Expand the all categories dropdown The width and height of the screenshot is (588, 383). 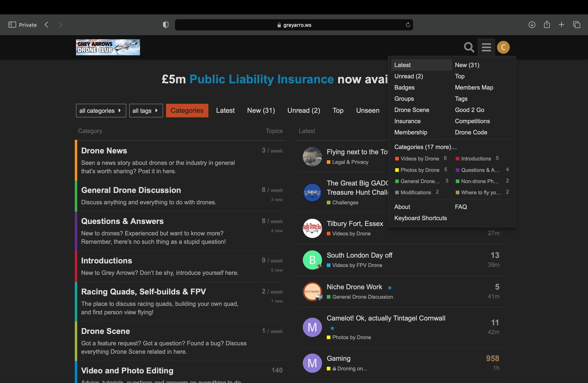100,111
